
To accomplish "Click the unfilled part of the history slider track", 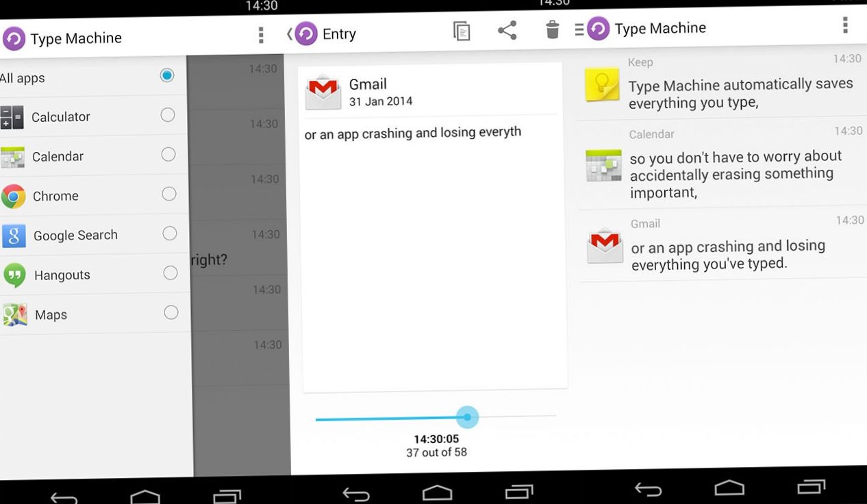I will (x=518, y=416).
